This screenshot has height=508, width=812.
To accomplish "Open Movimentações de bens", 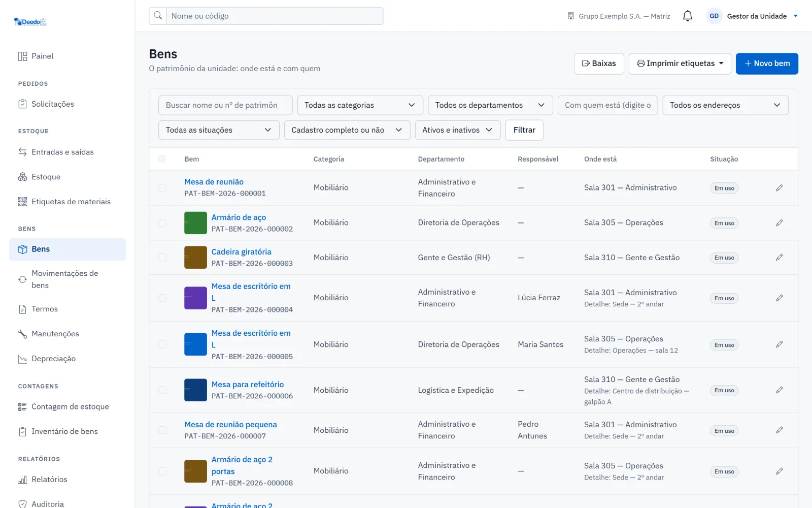I will pyautogui.click(x=67, y=279).
